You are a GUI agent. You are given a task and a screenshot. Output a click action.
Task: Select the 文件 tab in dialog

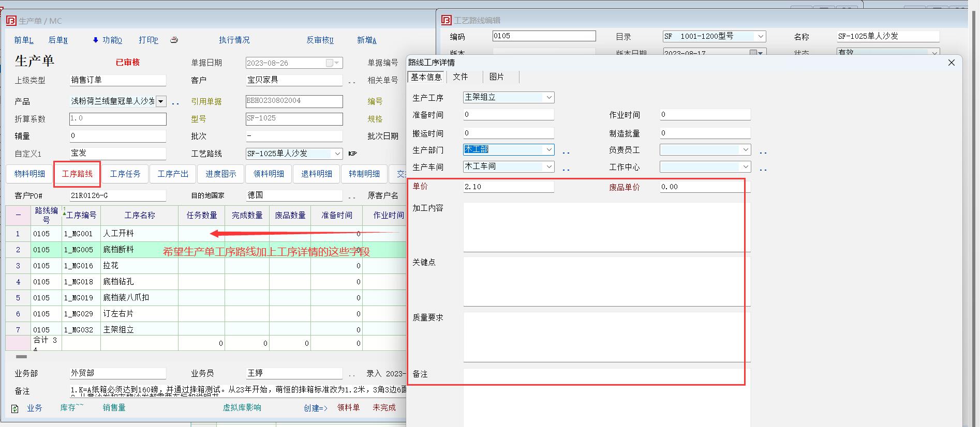[460, 77]
